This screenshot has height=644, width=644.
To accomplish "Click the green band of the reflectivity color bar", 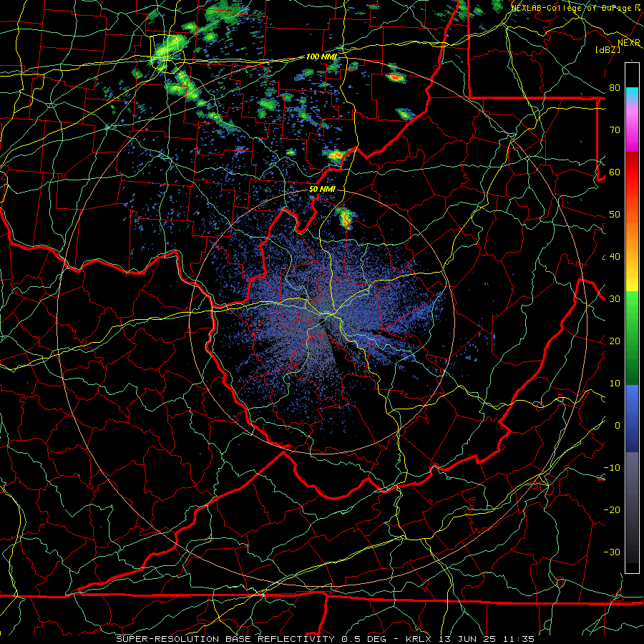I will point(632,337).
